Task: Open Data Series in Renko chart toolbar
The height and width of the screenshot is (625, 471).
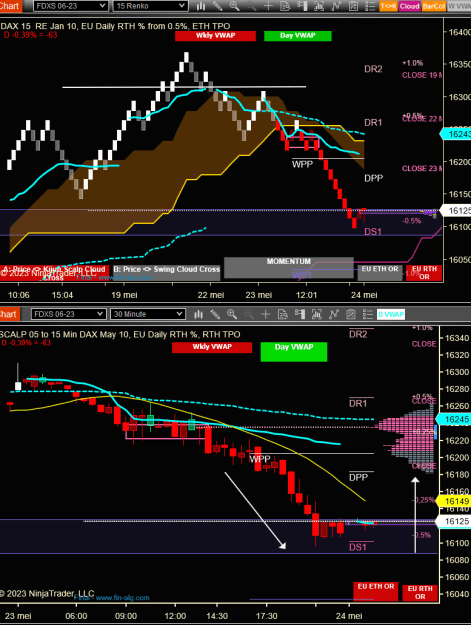Action: [x=319, y=6]
